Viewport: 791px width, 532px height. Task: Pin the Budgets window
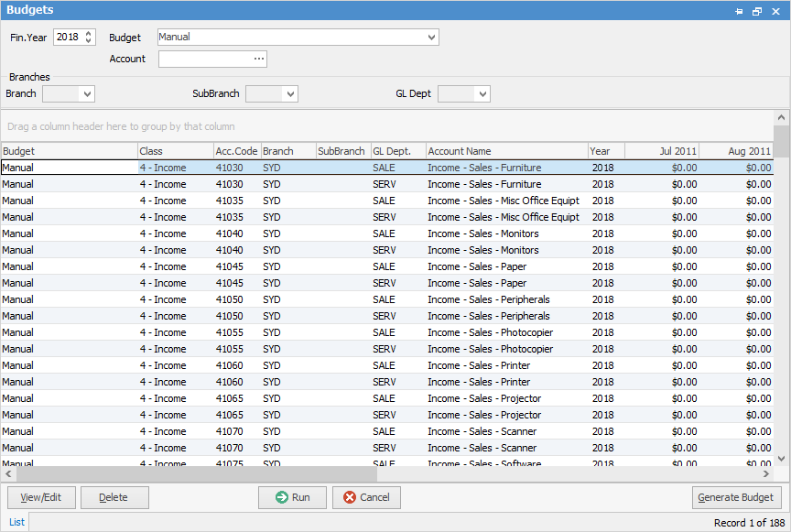coord(740,11)
